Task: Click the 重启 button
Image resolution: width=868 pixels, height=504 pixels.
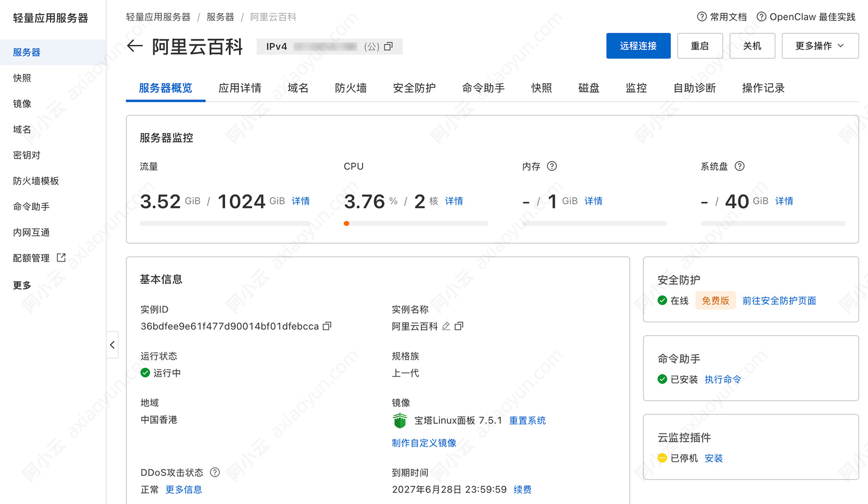Action: point(700,46)
